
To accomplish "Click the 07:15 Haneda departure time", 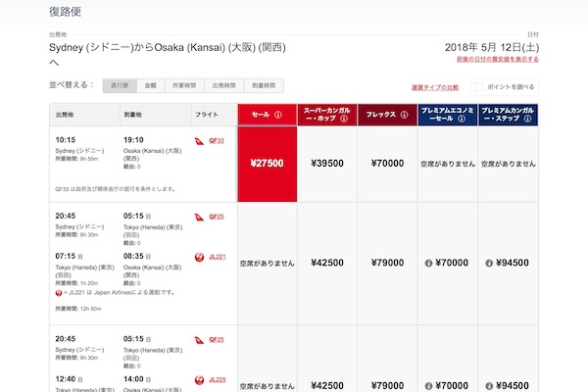I will [x=66, y=256].
